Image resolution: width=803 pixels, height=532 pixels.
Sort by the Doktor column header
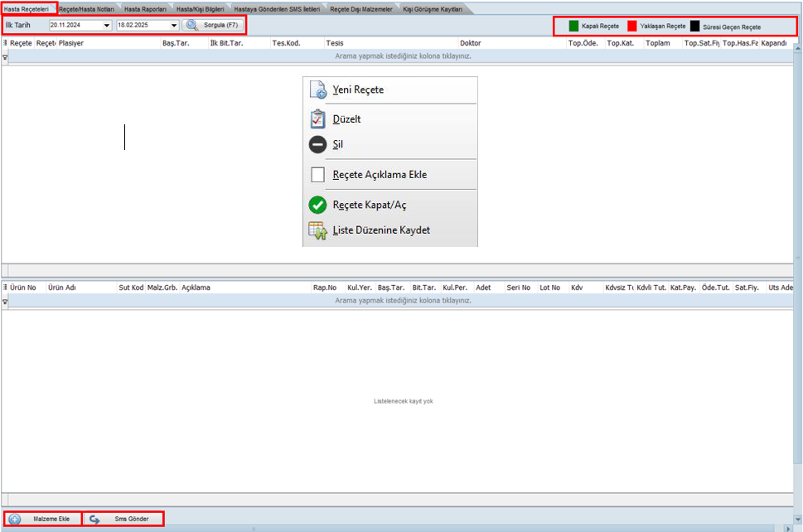pos(470,43)
